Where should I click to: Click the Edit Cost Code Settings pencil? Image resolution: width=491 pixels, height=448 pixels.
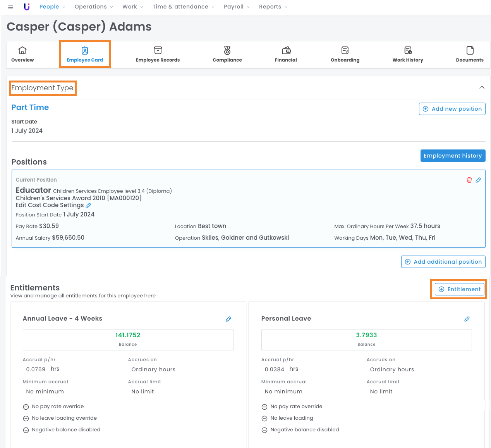[x=88, y=206]
